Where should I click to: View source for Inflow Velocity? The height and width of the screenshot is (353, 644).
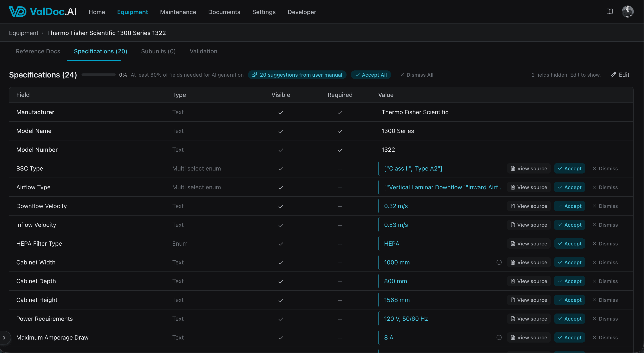[x=529, y=225]
